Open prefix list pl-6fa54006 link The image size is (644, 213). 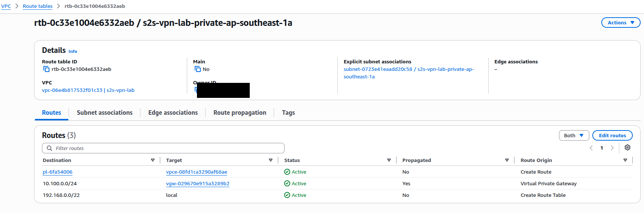[x=57, y=172]
